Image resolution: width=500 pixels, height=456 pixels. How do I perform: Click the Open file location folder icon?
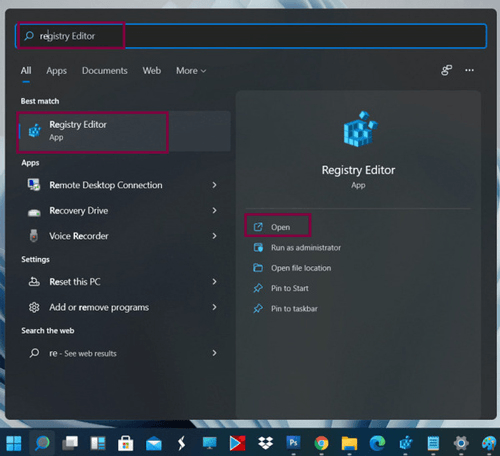point(258,268)
